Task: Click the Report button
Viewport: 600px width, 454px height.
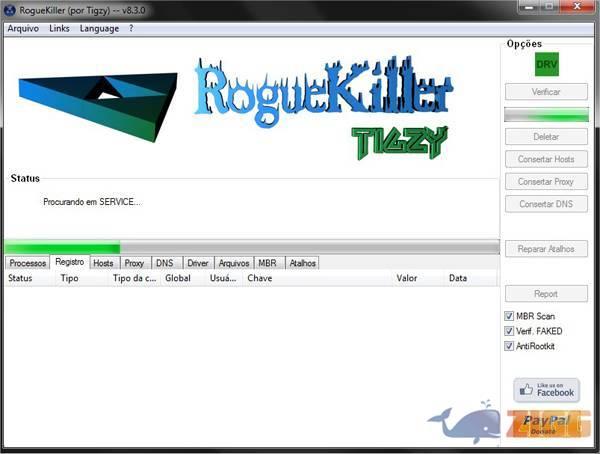Action: click(x=546, y=294)
